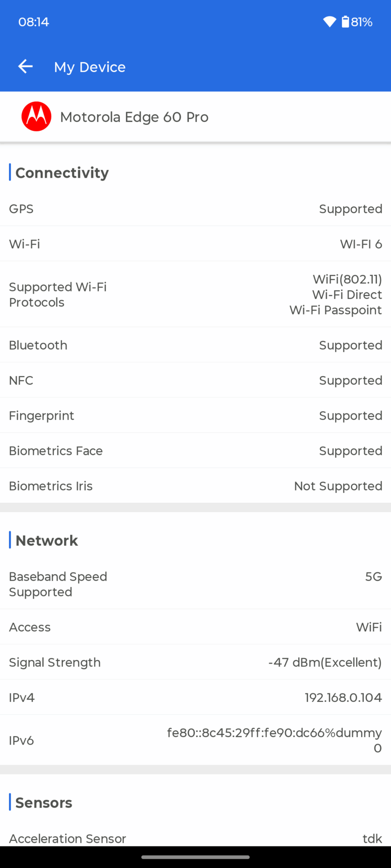Tap the Motorola Edge 60 Pro name
This screenshot has height=868, width=391.
(134, 117)
